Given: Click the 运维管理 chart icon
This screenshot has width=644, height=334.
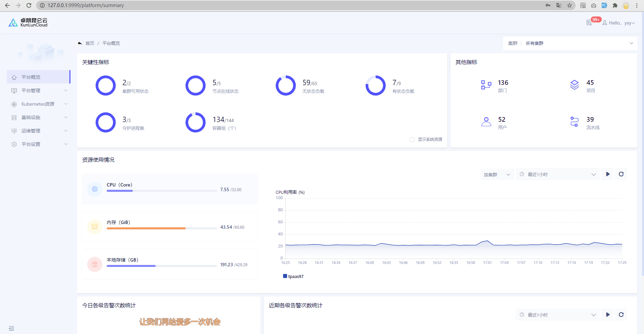Looking at the screenshot, I should (14, 131).
